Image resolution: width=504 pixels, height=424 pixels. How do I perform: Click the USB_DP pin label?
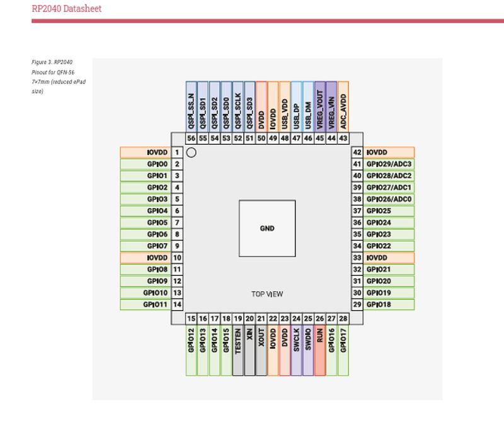pos(296,106)
